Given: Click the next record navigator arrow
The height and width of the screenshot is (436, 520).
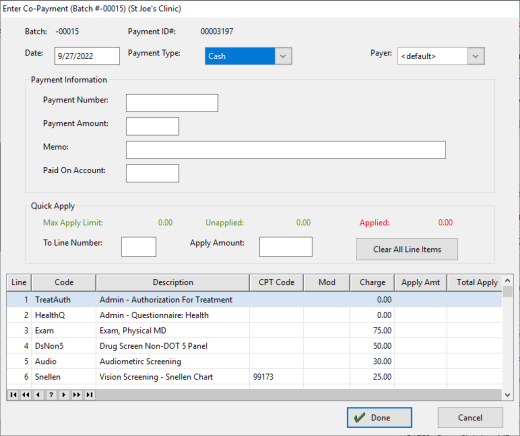Looking at the screenshot, I should [64, 395].
